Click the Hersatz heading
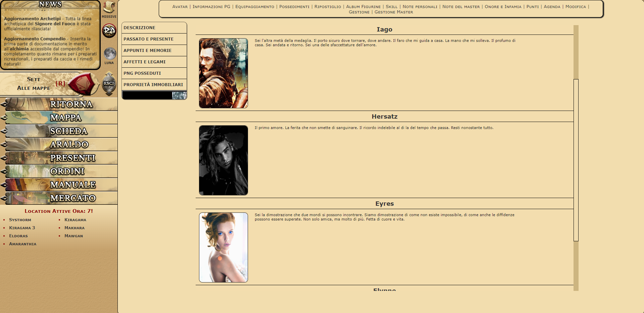644x313 pixels. [x=384, y=117]
